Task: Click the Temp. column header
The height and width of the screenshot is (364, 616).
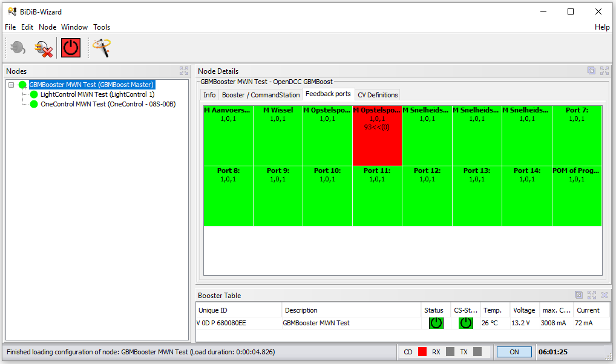Action: (x=495, y=310)
